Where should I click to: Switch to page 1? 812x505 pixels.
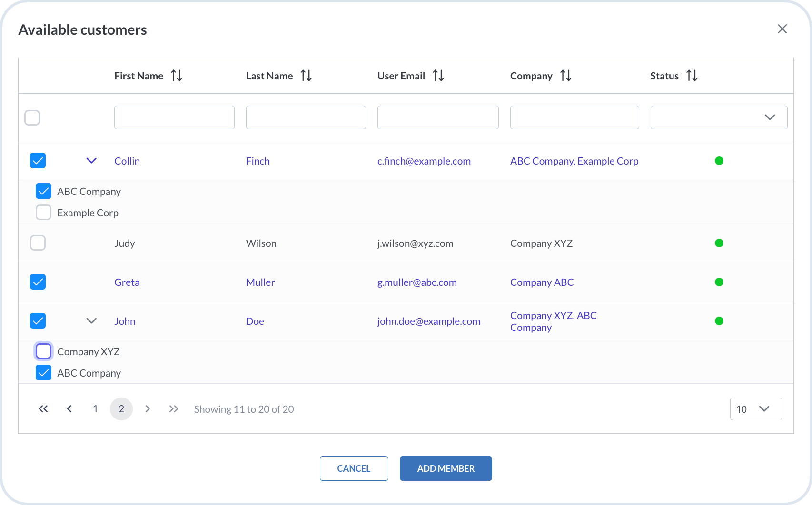tap(95, 409)
